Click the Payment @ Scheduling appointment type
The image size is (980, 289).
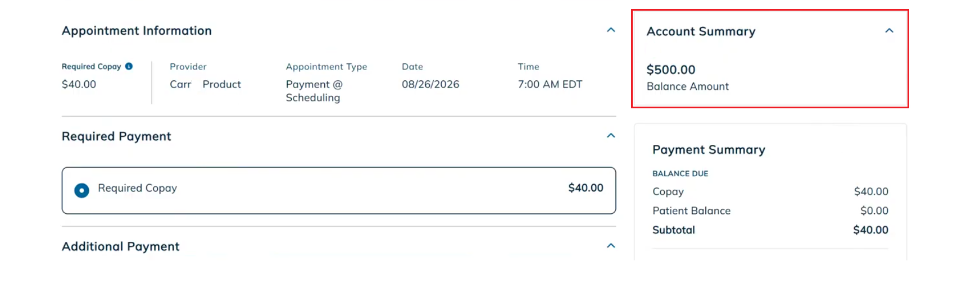[314, 91]
